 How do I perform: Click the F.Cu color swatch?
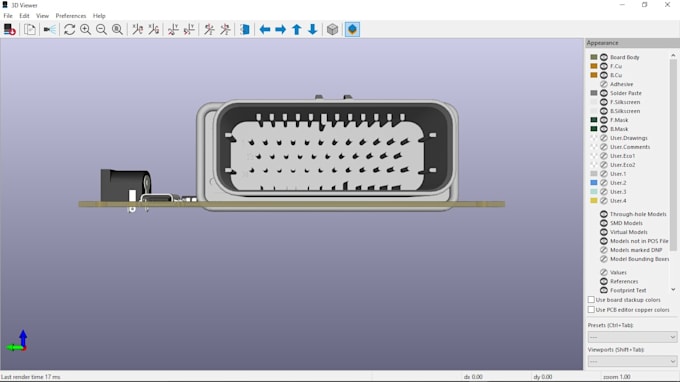pyautogui.click(x=594, y=66)
